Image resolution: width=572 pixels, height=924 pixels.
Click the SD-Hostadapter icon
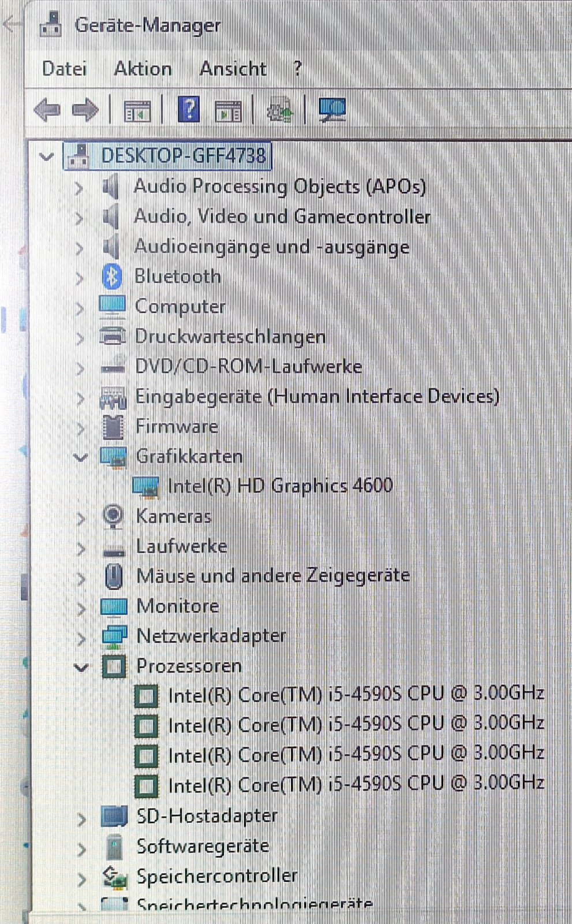[x=114, y=816]
